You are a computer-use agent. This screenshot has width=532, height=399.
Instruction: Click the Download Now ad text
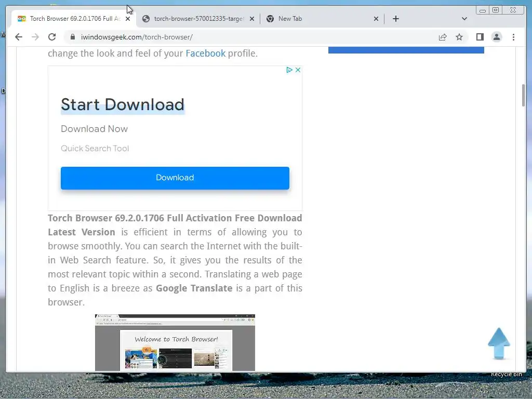click(x=95, y=129)
